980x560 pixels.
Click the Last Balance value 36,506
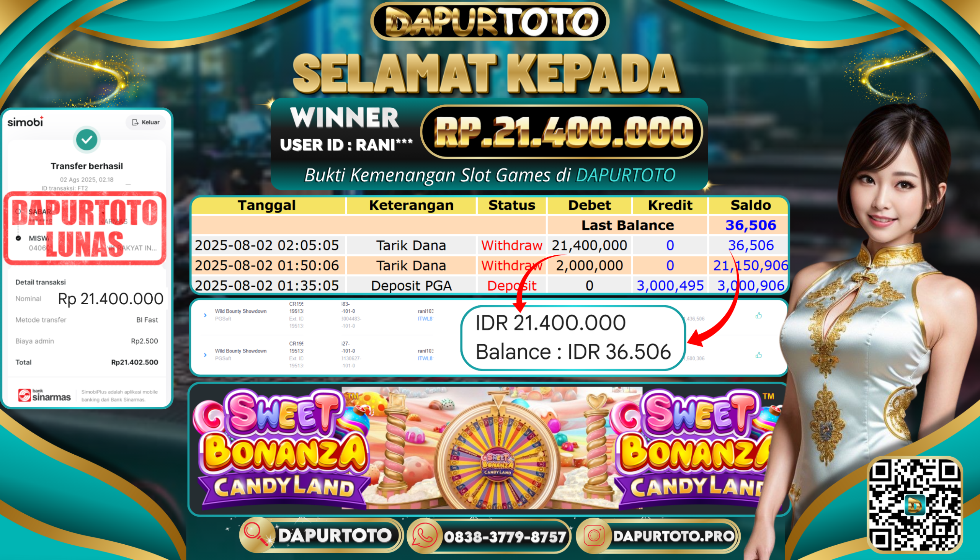click(750, 225)
